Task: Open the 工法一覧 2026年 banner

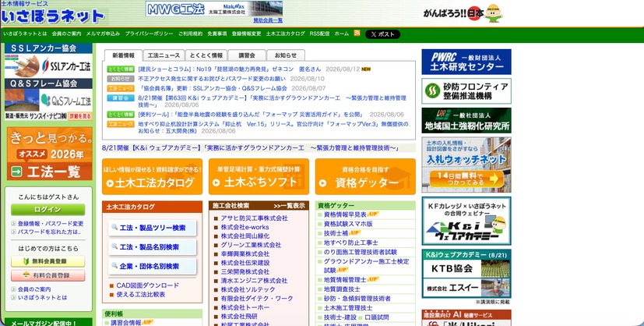Action: 50,154
